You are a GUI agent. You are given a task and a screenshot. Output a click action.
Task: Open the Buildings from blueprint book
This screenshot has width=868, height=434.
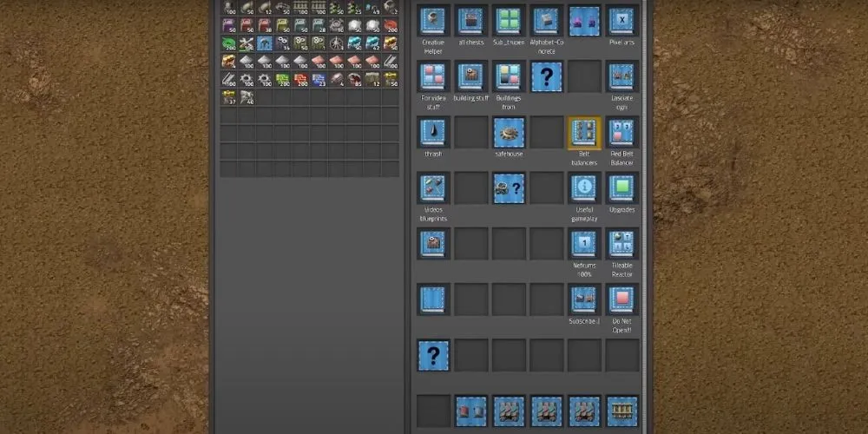[x=508, y=76]
